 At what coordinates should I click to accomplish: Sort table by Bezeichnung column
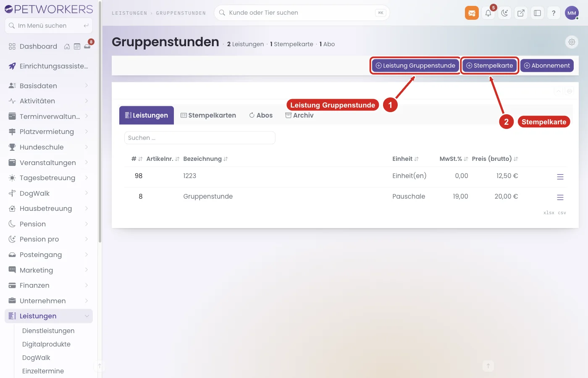[x=206, y=159]
